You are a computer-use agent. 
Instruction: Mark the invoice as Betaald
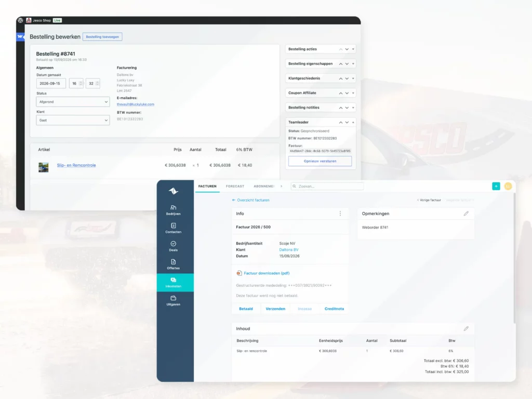(246, 309)
